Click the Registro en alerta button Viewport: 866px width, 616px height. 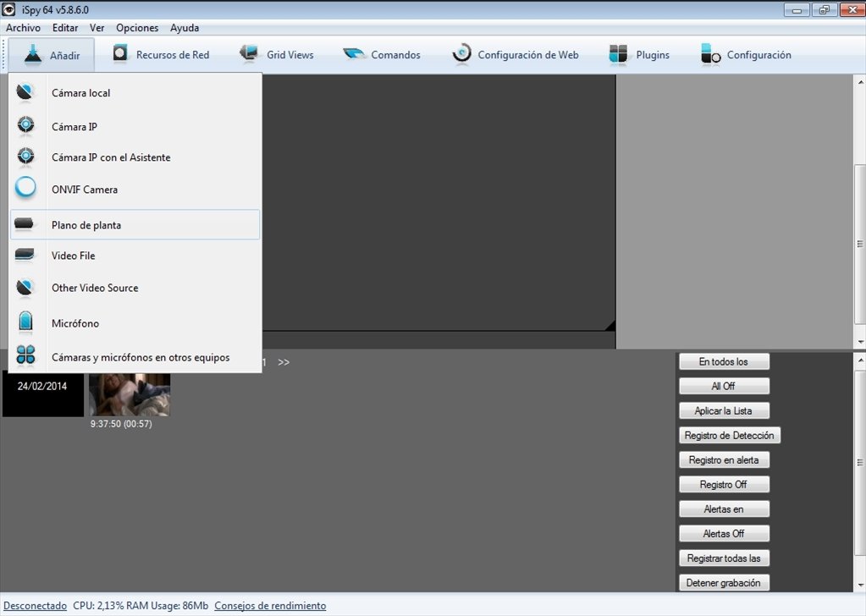(724, 459)
